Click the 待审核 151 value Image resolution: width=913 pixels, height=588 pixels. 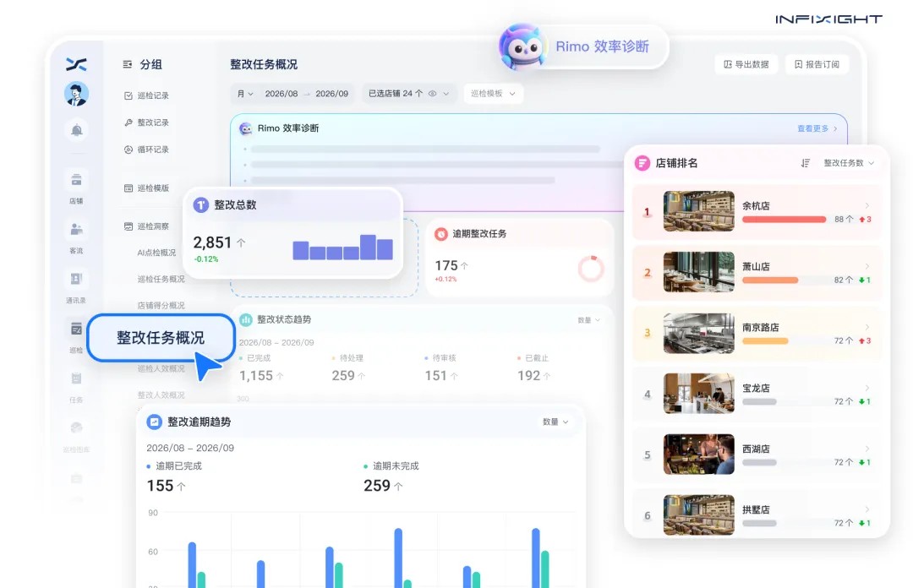click(x=435, y=376)
